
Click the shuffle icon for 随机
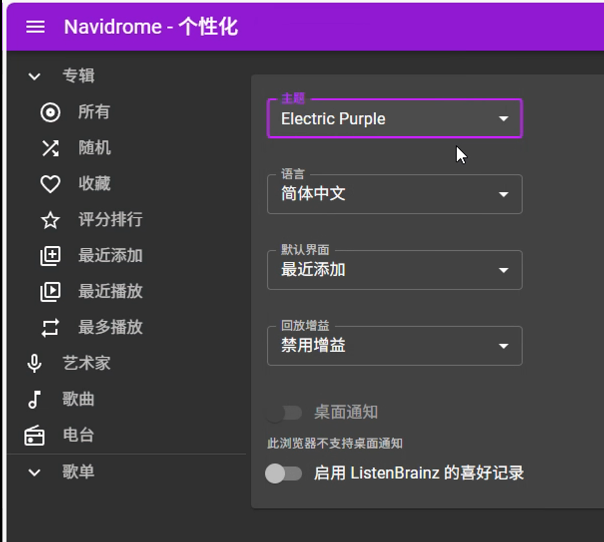[x=50, y=148]
